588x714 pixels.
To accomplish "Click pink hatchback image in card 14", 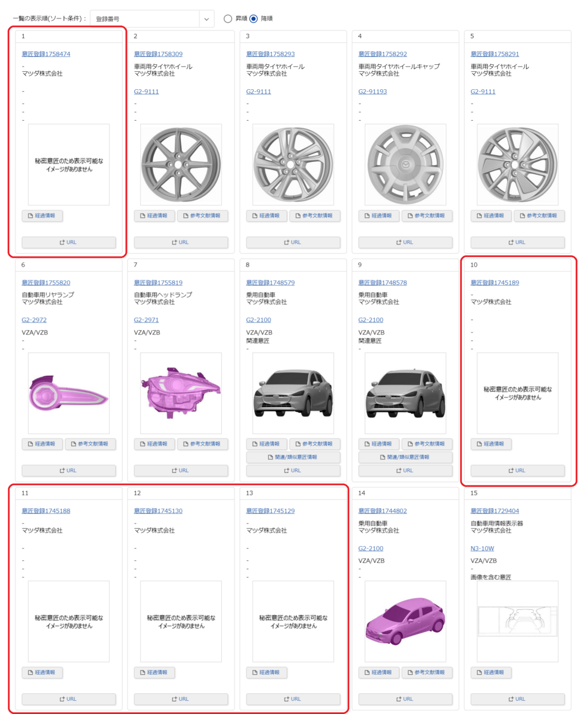I will 405,622.
